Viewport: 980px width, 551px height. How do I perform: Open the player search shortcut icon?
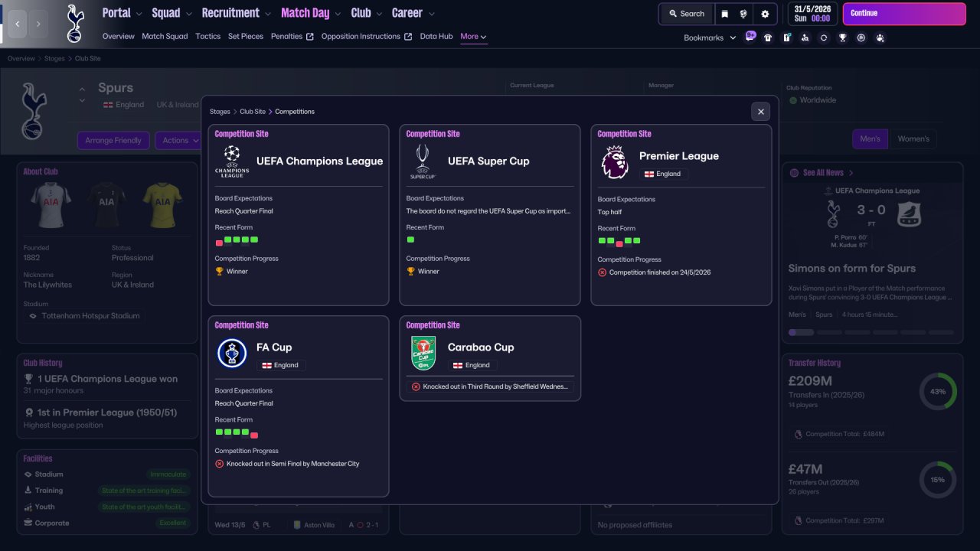point(805,37)
